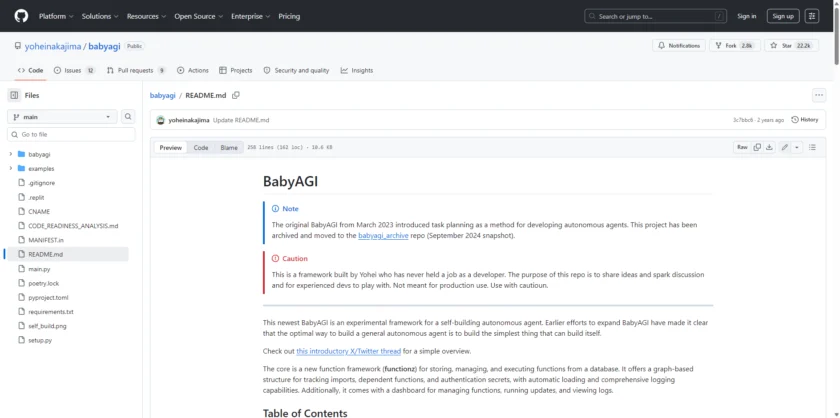Expand Enterprise menu in header

[x=251, y=16]
